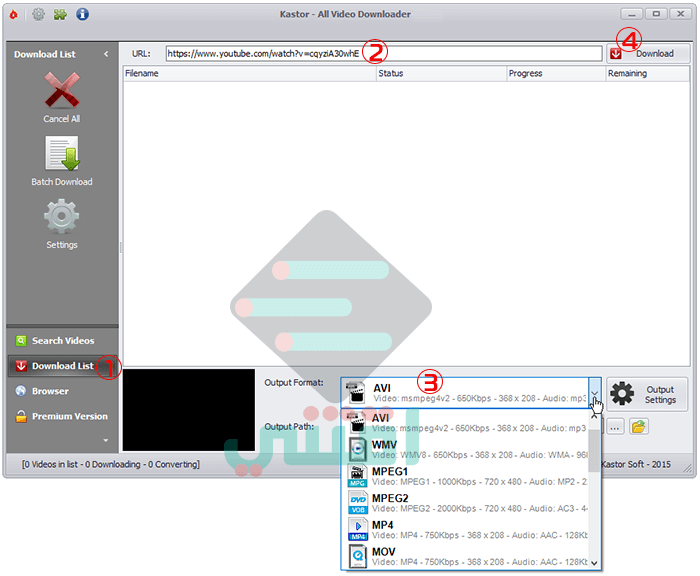This screenshot has height=576, width=700.
Task: Toggle the Output Format dropdown arrow
Action: [x=594, y=392]
